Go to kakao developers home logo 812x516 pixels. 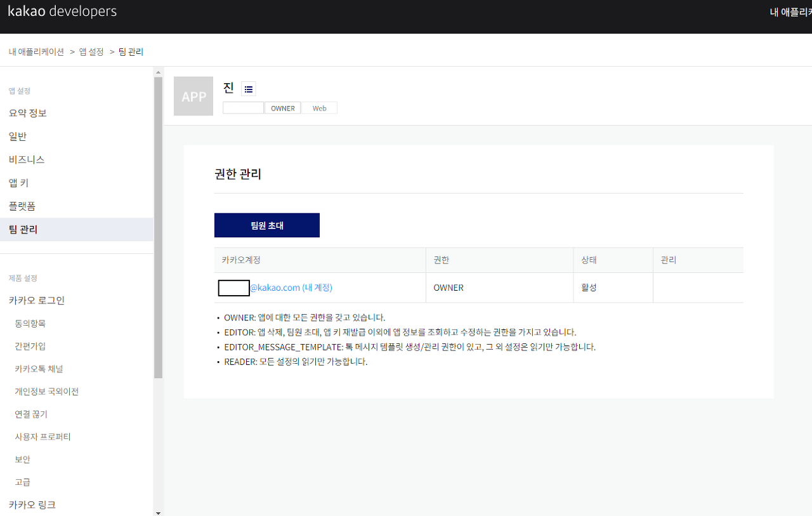(62, 11)
